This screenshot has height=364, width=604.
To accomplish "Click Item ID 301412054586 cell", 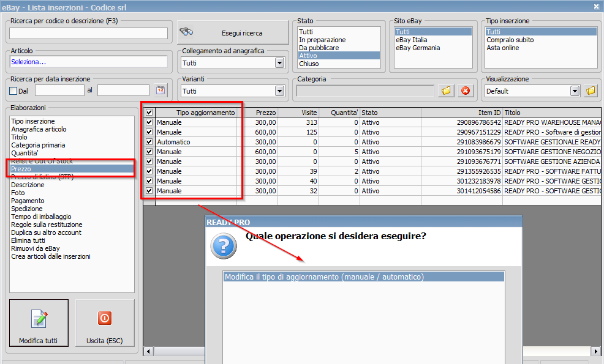I will coord(462,191).
